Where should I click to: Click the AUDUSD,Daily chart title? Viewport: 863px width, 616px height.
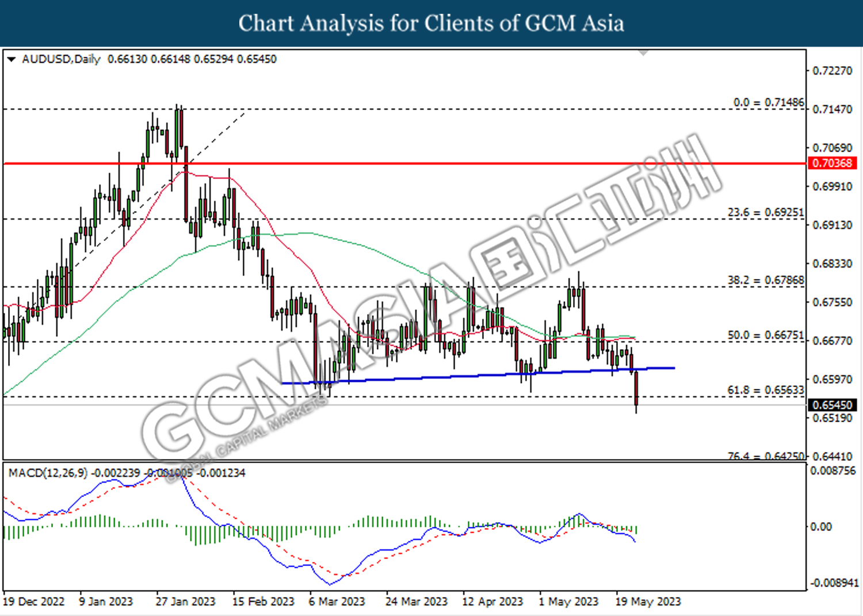click(61, 59)
